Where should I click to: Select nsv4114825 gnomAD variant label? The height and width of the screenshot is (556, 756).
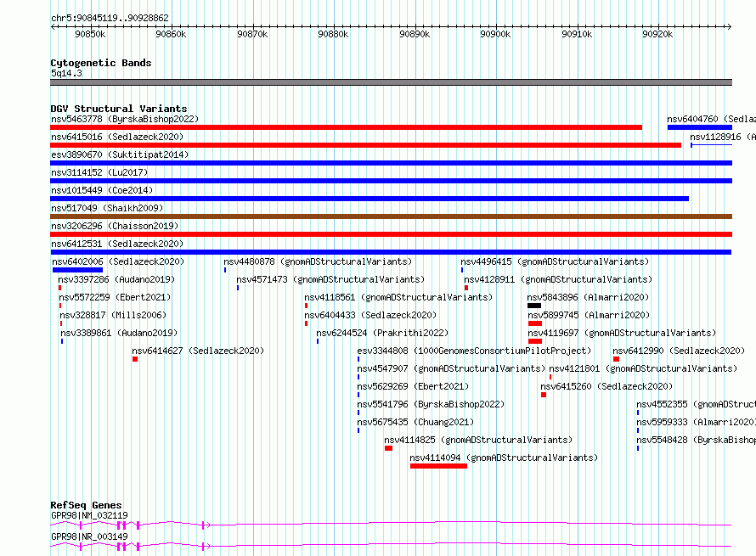(478, 440)
